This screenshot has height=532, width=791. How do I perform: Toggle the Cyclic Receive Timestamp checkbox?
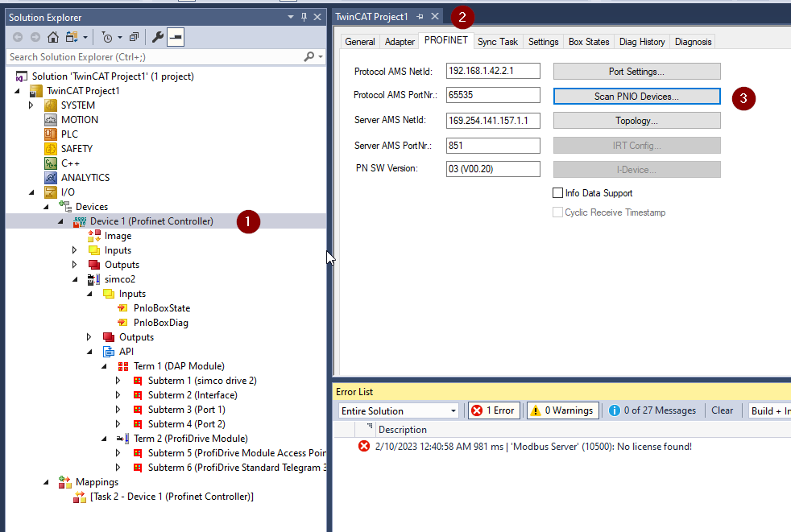click(x=558, y=212)
